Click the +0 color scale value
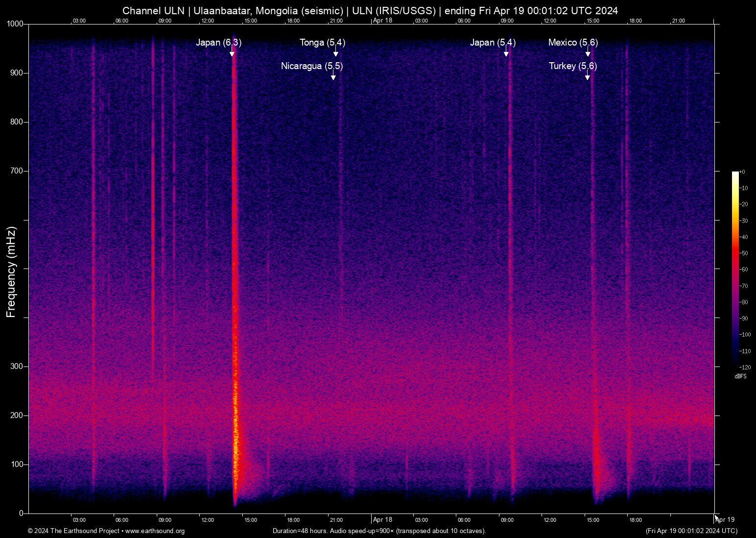Image resolution: width=756 pixels, height=538 pixels. click(x=742, y=172)
